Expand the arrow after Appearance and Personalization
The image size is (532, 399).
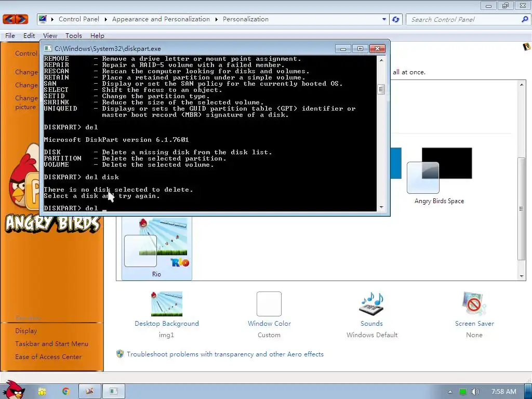point(217,19)
